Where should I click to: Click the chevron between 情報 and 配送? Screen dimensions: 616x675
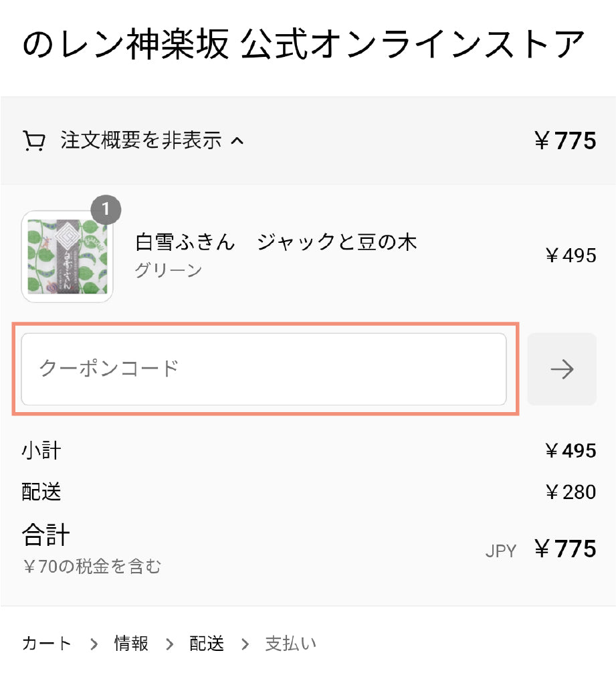pos(169,644)
